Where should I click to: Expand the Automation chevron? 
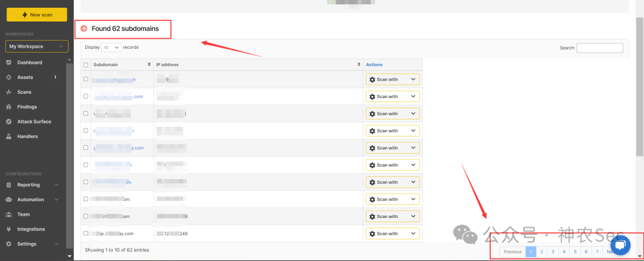click(57, 199)
